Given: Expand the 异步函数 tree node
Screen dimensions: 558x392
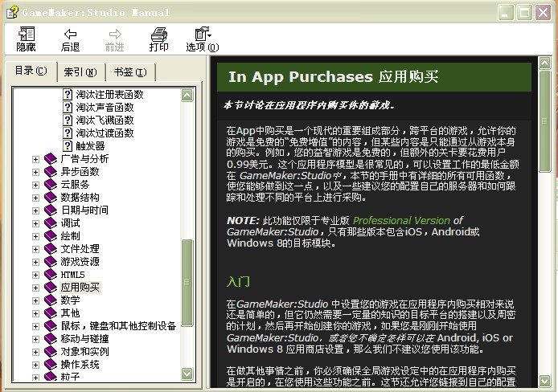Looking at the screenshot, I should point(35,172).
